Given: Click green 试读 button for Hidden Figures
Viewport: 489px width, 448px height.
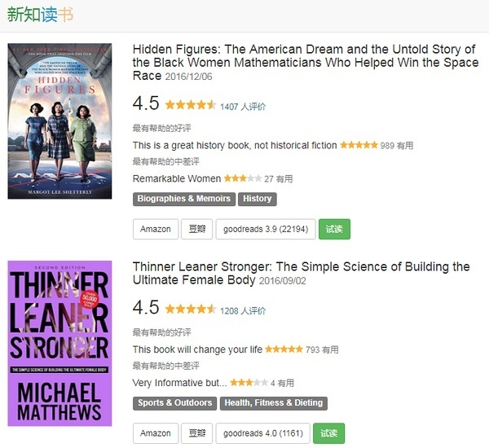Looking at the screenshot, I should coord(334,229).
